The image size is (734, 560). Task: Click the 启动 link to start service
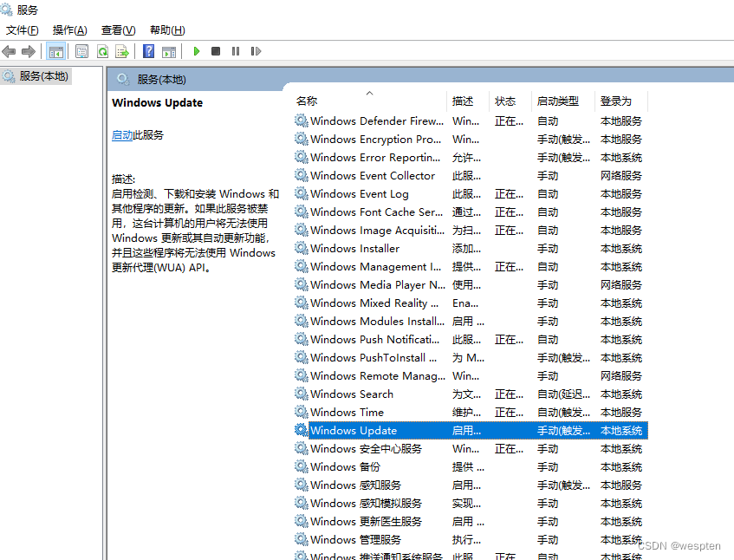(122, 135)
